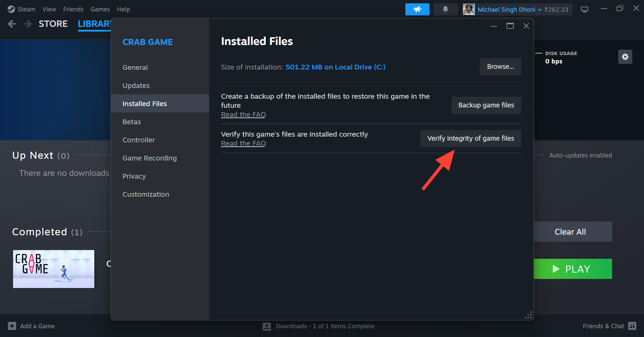Select Game Recording in the sidebar
644x337 pixels.
[x=149, y=158]
